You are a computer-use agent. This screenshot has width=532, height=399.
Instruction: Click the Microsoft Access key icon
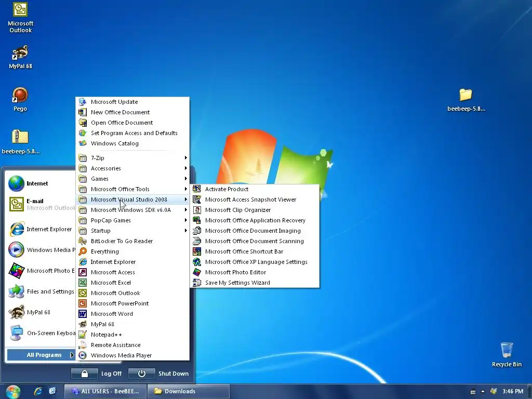coord(83,272)
